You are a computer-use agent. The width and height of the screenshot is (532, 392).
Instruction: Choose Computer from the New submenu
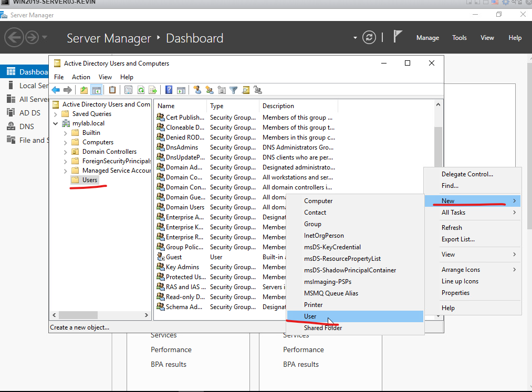click(355, 201)
